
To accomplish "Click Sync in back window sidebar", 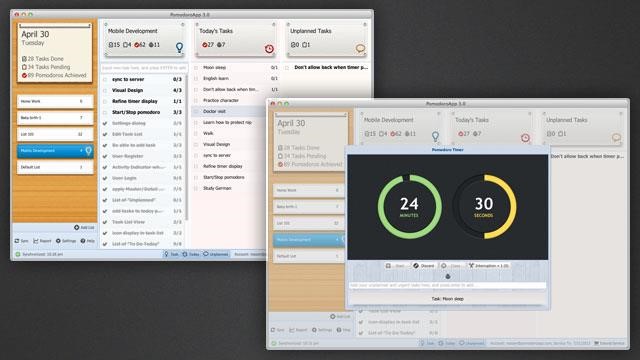I will point(22,241).
